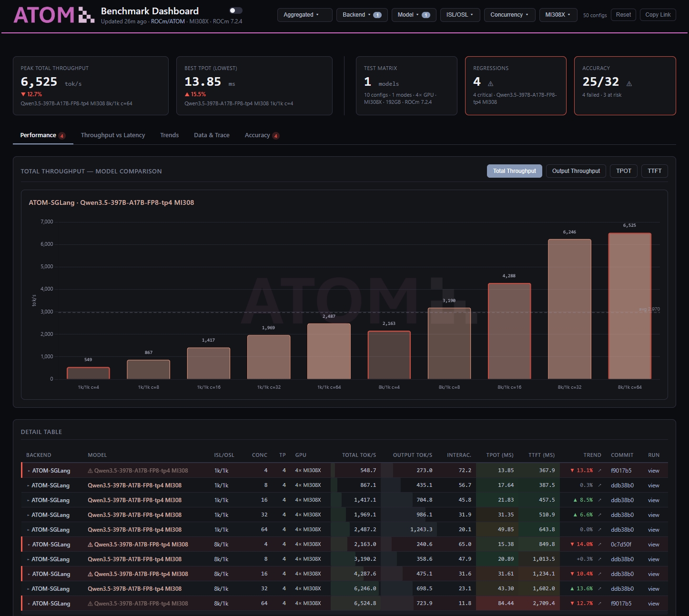Viewport: 689px width, 616px height.
Task: Open the trend arrow icon beside the 10.4% trend
Action: [x=599, y=574]
